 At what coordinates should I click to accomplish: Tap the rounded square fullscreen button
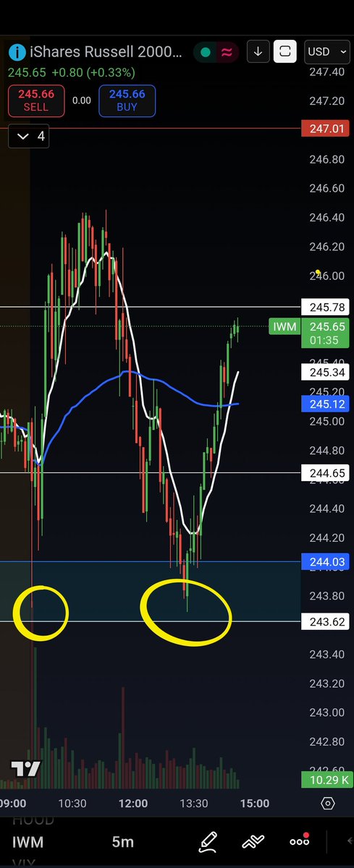(x=285, y=51)
